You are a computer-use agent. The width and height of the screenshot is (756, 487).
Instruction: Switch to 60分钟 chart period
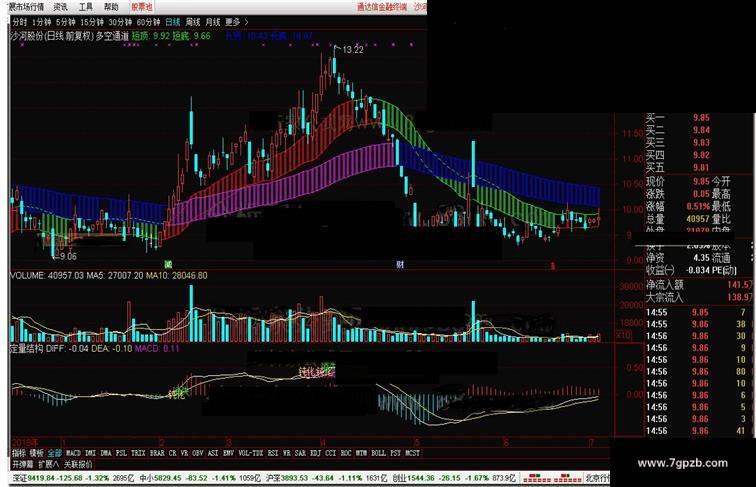[148, 22]
